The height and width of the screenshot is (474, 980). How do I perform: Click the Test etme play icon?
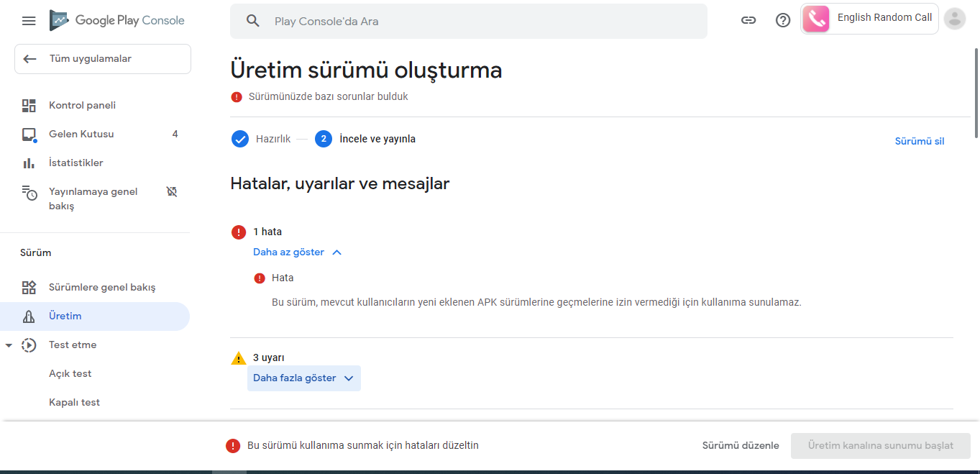(29, 345)
